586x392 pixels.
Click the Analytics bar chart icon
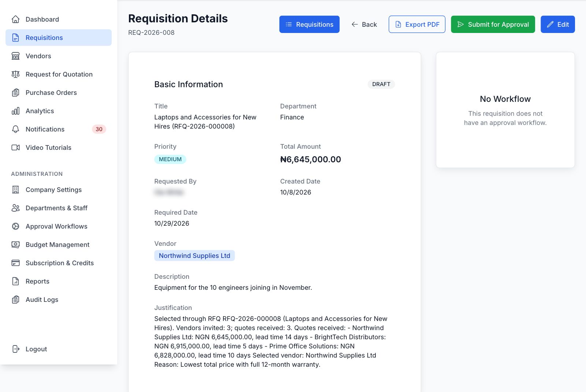(x=15, y=111)
